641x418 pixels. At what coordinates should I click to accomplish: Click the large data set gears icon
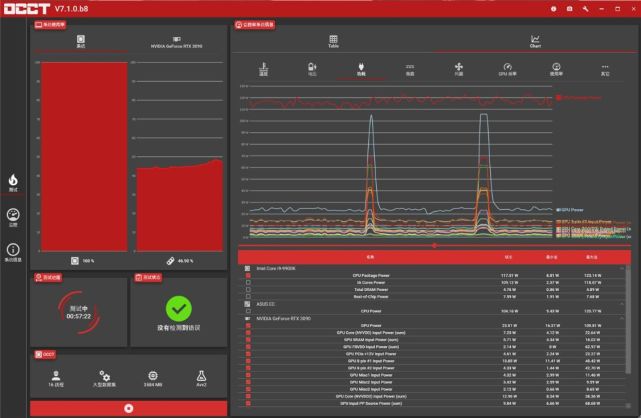click(104, 376)
